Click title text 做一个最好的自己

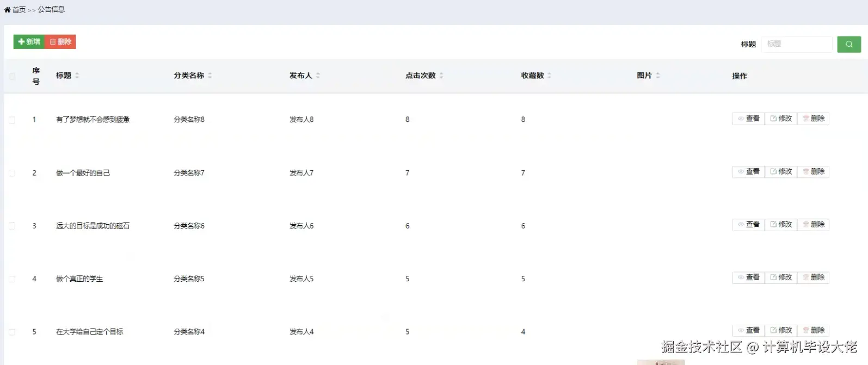pos(83,173)
